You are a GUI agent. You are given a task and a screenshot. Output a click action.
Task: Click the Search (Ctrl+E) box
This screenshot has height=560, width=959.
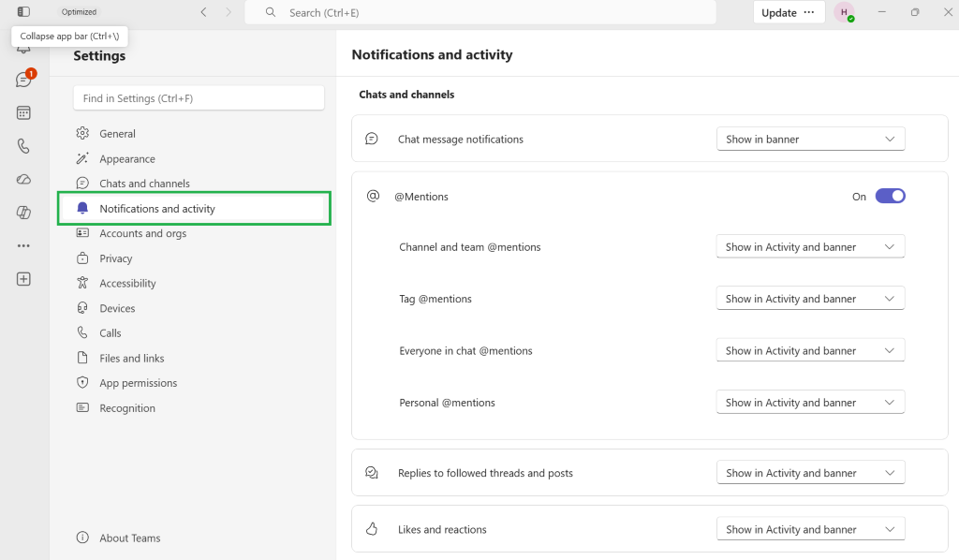click(x=480, y=12)
